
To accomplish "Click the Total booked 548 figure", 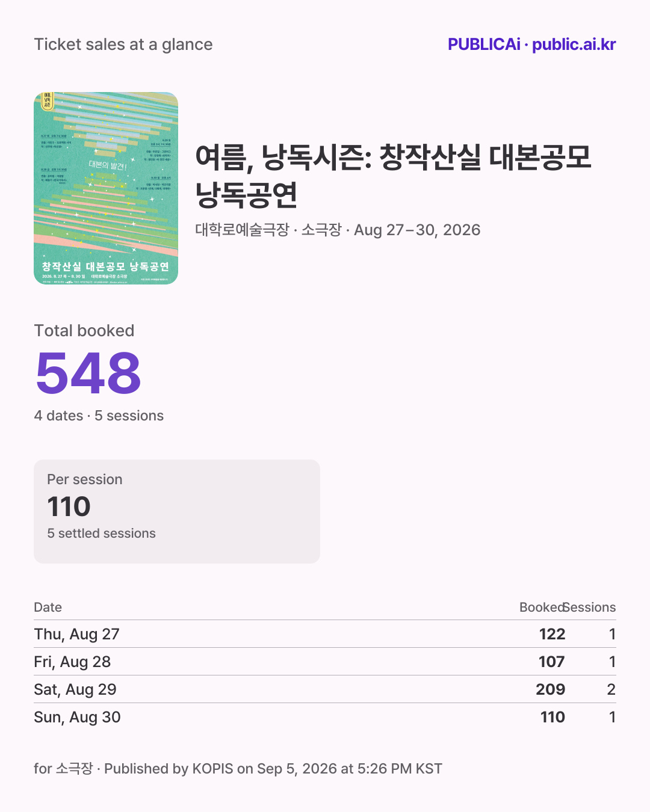I will click(88, 373).
